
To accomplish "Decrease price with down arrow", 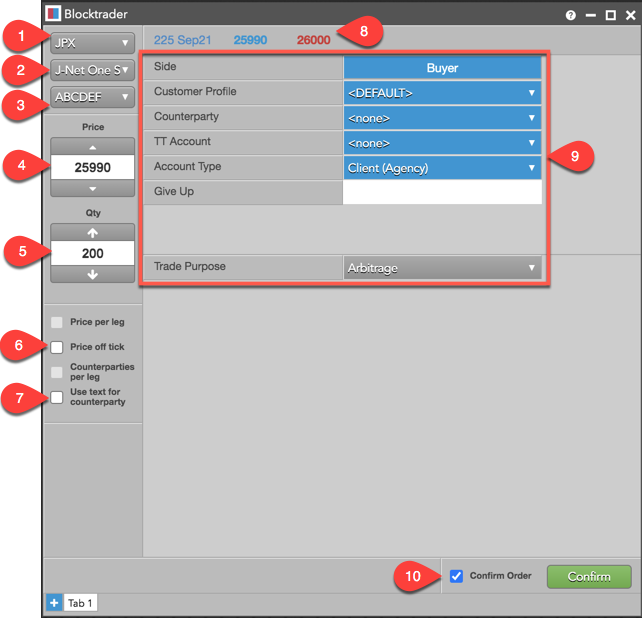I will coord(92,189).
